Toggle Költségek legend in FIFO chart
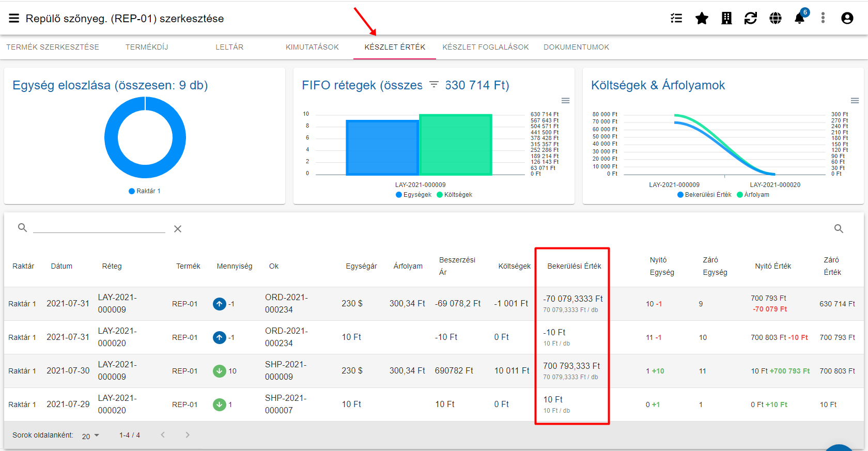868x451 pixels. (x=455, y=195)
